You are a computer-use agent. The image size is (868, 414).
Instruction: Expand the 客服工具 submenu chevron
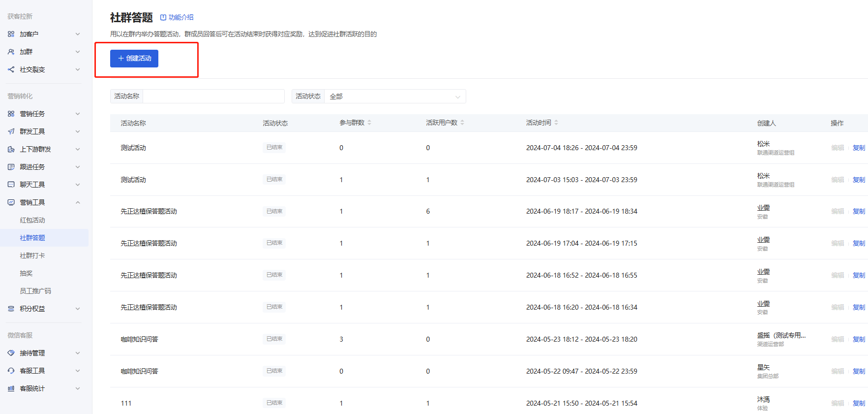[x=78, y=371]
